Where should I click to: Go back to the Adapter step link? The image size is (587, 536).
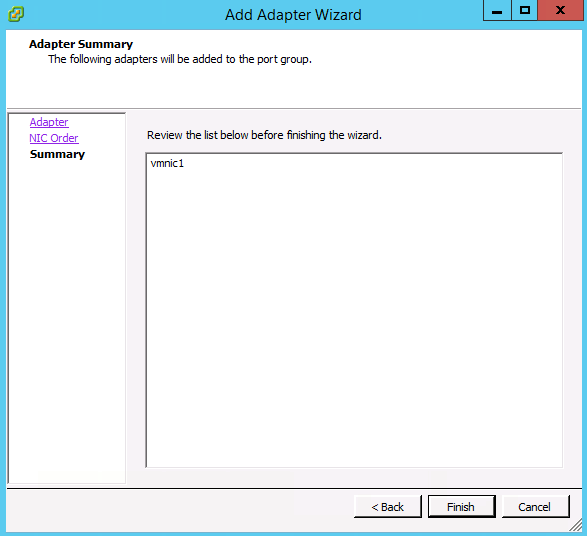tap(49, 122)
